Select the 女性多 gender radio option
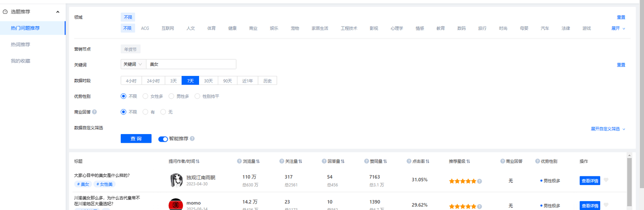Image resolution: width=644 pixels, height=210 pixels. point(145,96)
